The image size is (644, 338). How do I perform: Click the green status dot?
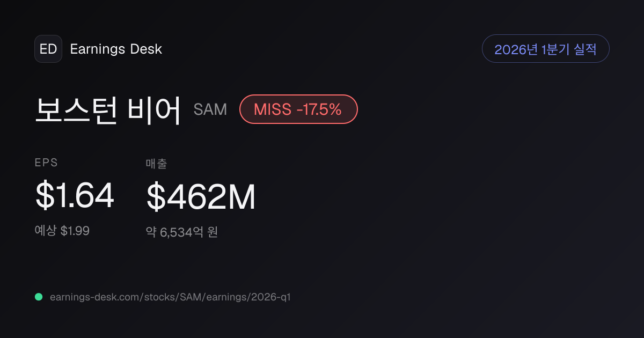[x=39, y=297]
